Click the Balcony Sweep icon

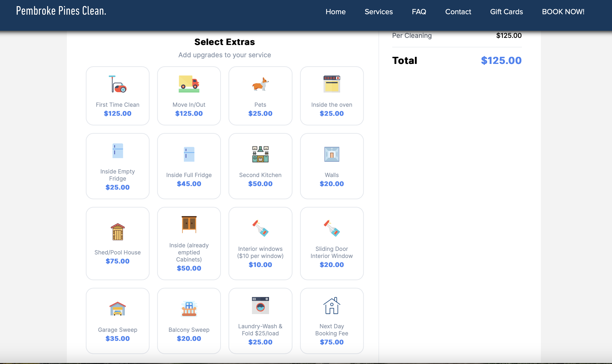(x=189, y=309)
